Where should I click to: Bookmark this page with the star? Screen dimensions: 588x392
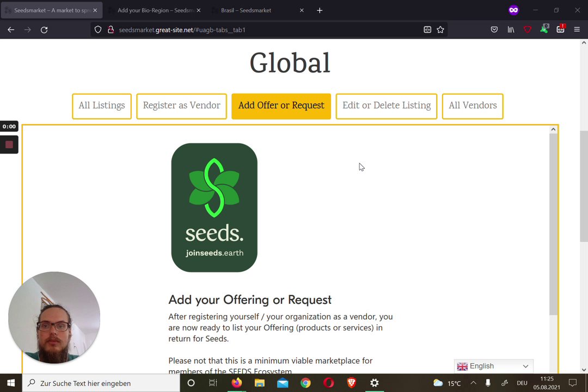(440, 29)
